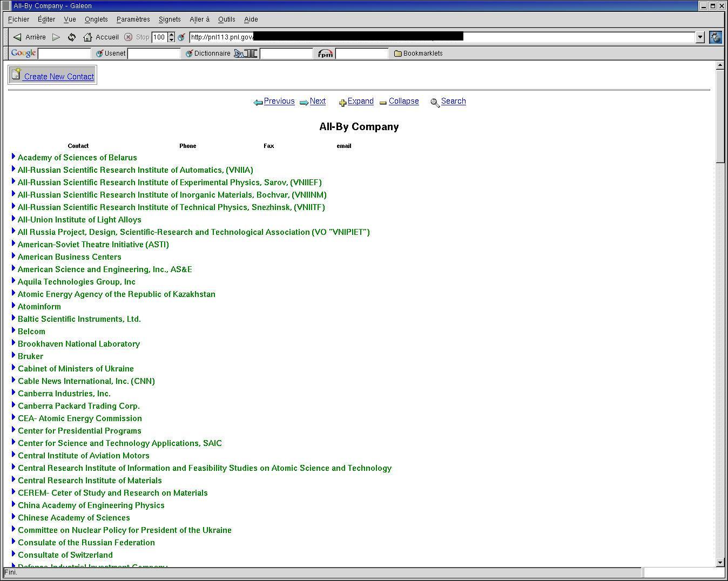
Task: Open American Business Centers entry
Action: point(70,257)
